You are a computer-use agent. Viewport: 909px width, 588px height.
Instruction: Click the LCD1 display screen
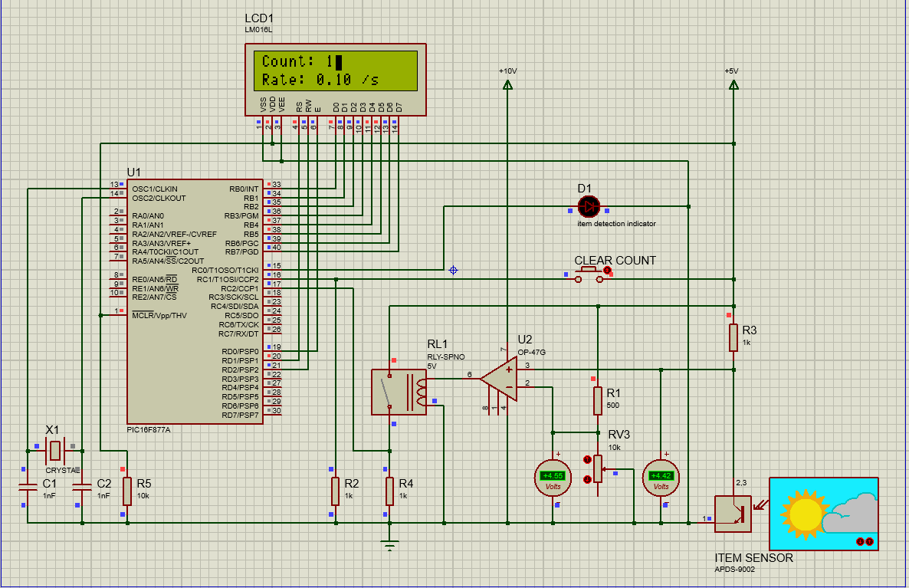point(336,71)
